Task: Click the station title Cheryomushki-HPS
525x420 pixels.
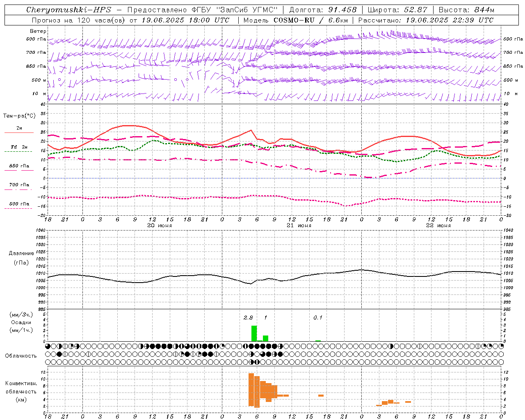Action: 68,10
